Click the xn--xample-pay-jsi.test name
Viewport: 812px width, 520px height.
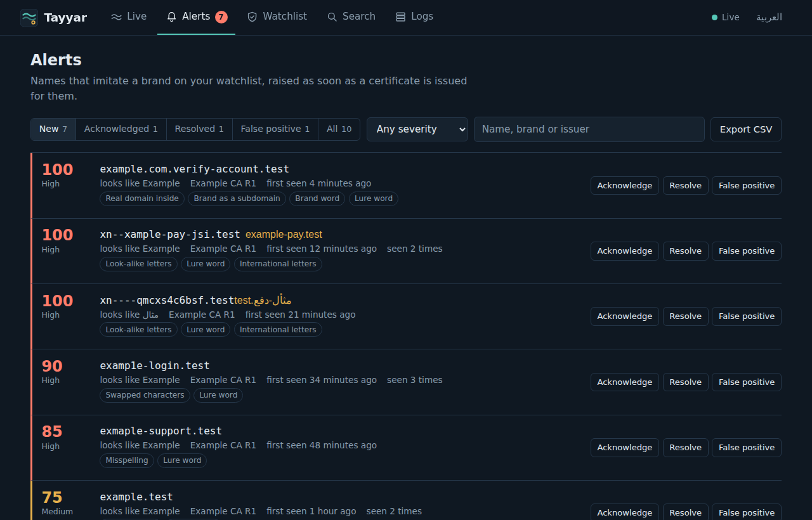[x=170, y=235]
